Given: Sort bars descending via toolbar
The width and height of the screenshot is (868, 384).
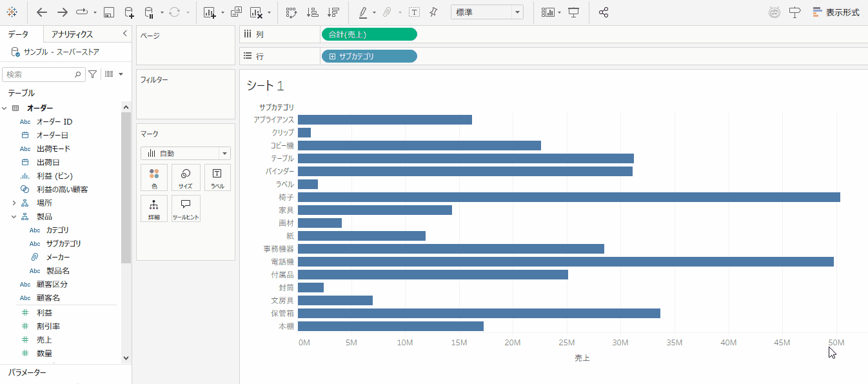Looking at the screenshot, I should pos(333,12).
